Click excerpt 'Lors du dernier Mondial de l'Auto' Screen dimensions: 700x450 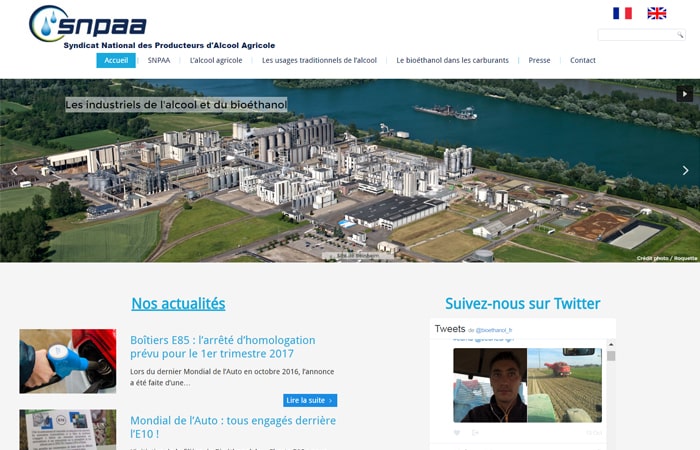coord(232,377)
